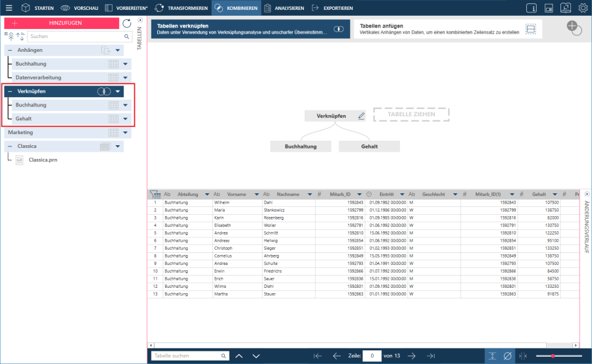
Task: Open the information icon in top bar
Action: click(531, 8)
